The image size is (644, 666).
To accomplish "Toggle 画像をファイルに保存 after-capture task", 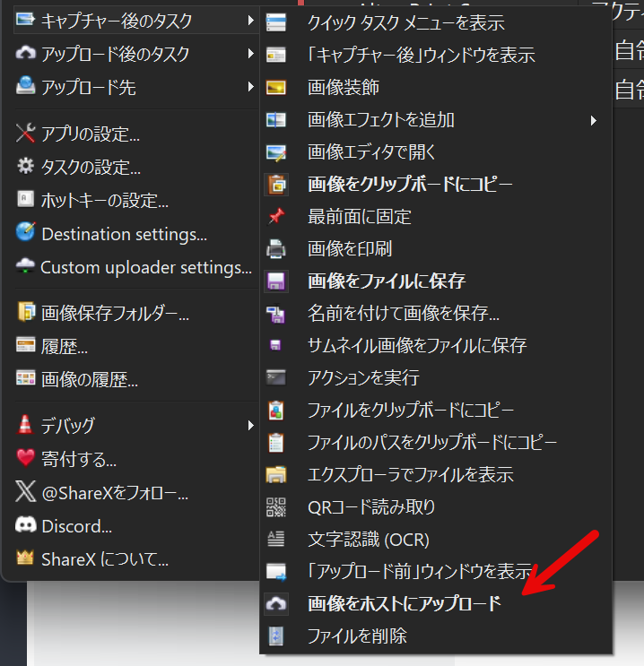I will coord(386,281).
